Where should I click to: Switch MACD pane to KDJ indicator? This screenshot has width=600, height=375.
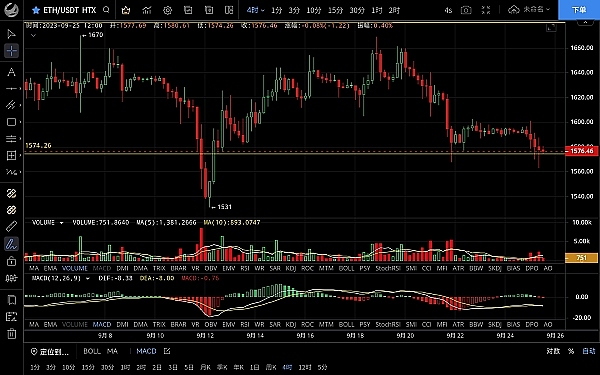click(291, 324)
